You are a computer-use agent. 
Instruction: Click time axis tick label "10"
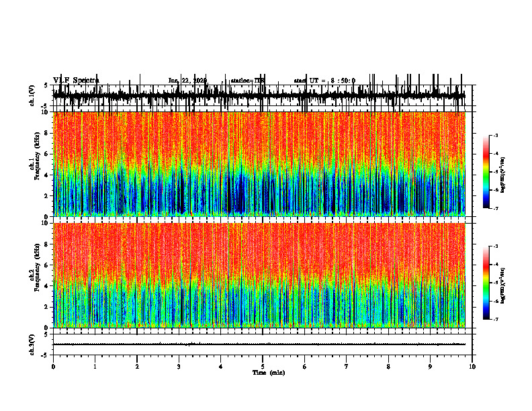click(472, 367)
